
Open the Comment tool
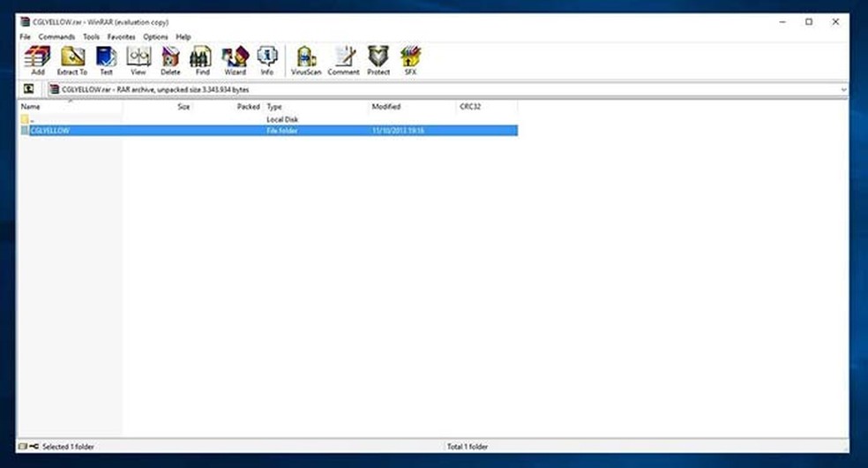(x=344, y=60)
